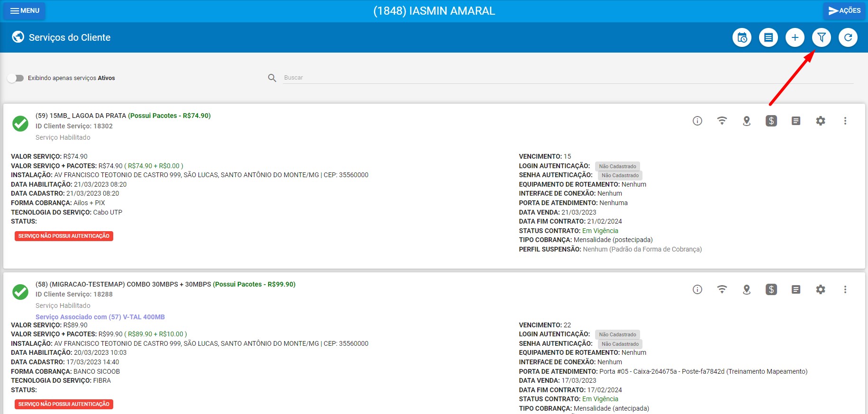This screenshot has width=868, height=414.
Task: Refresh the services list icon
Action: coord(848,37)
